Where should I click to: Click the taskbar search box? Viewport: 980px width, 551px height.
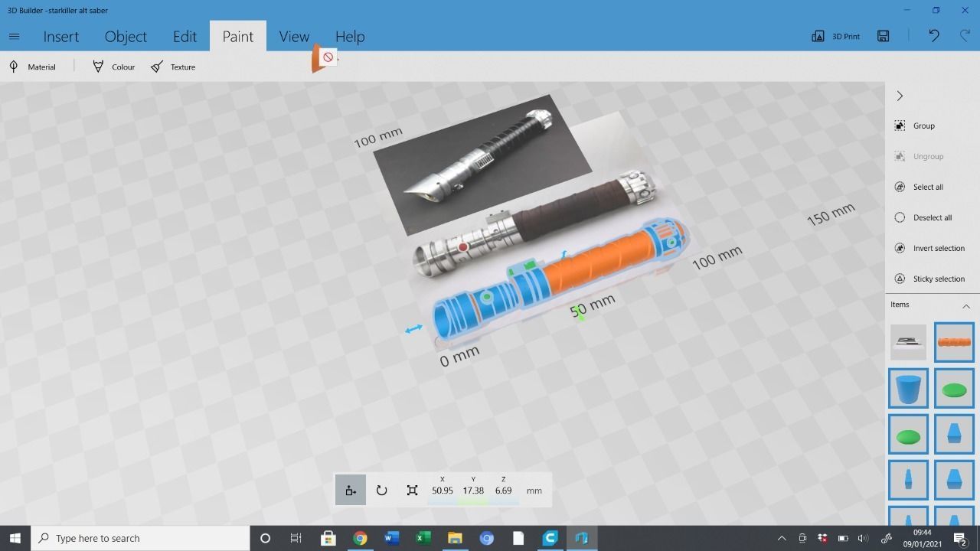[x=140, y=538]
